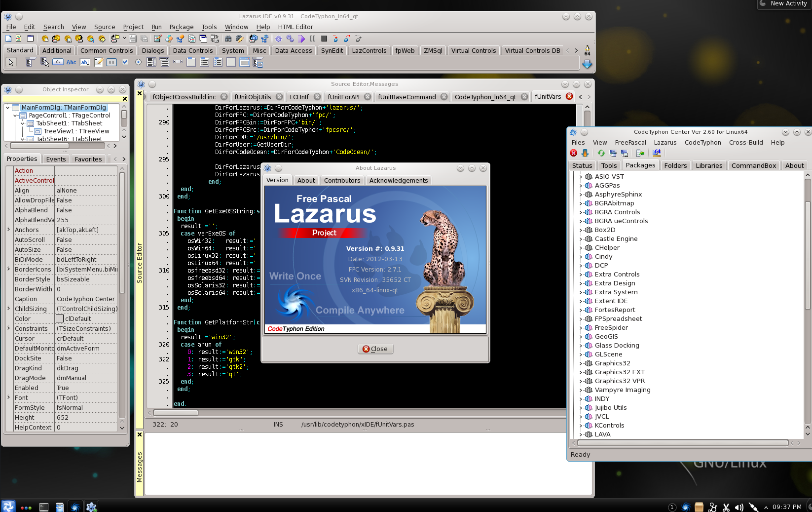Select the TLabel 'Abc' component icon

(71, 62)
